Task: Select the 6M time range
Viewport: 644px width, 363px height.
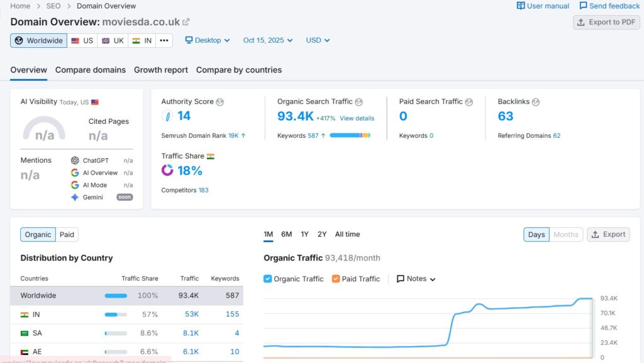Action: (x=286, y=234)
